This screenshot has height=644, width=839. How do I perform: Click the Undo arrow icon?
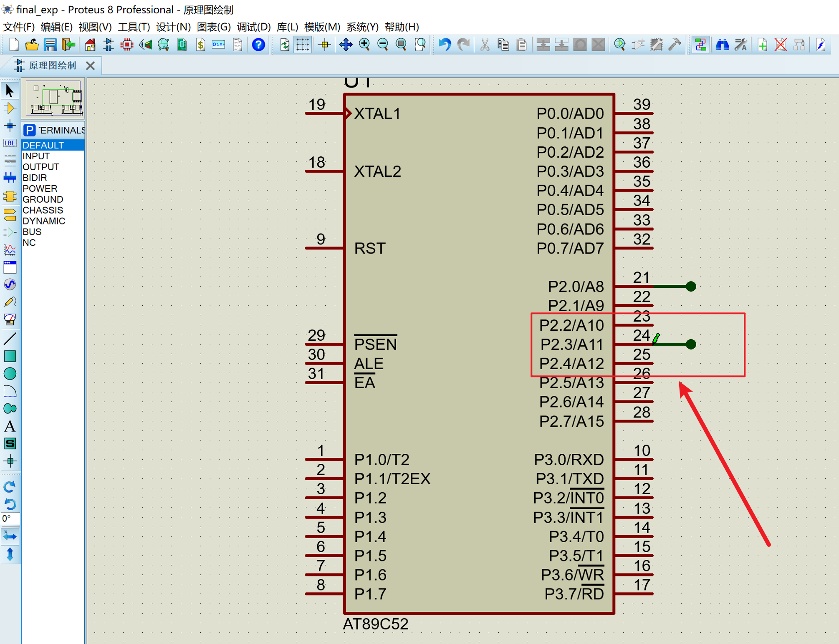(x=445, y=45)
